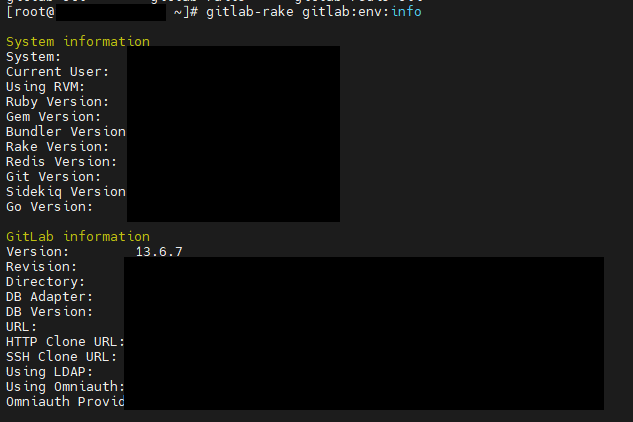
Task: Click the 'System information' heading
Action: [78, 42]
